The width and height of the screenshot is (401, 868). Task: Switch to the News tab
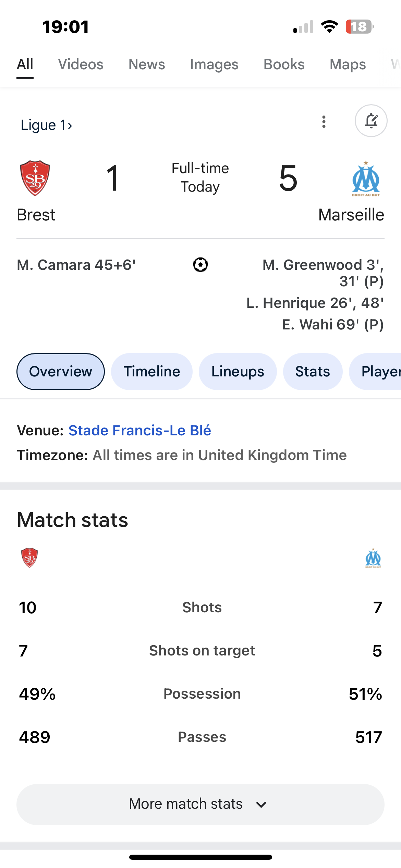(x=147, y=64)
